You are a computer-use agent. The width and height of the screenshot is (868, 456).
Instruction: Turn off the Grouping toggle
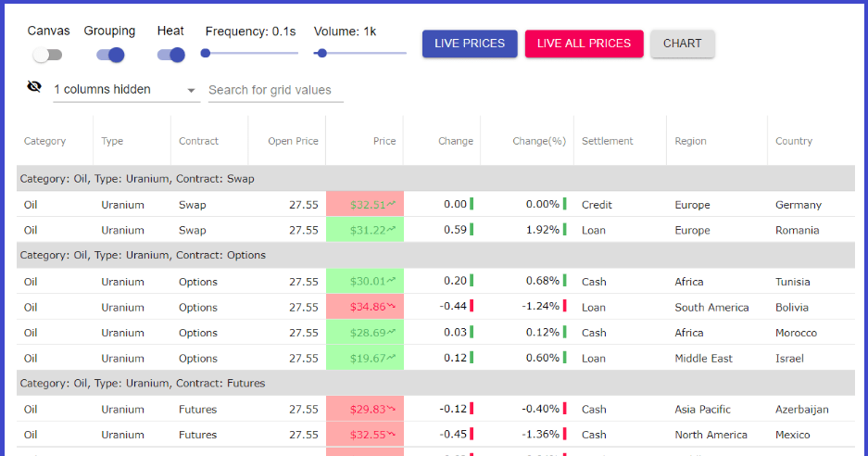coord(110,55)
